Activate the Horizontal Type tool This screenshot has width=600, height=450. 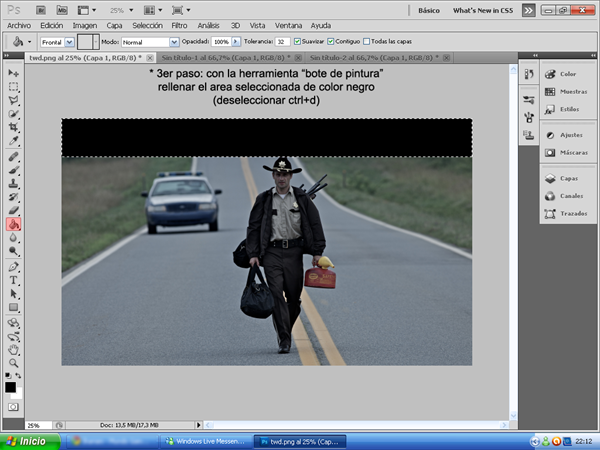point(14,281)
